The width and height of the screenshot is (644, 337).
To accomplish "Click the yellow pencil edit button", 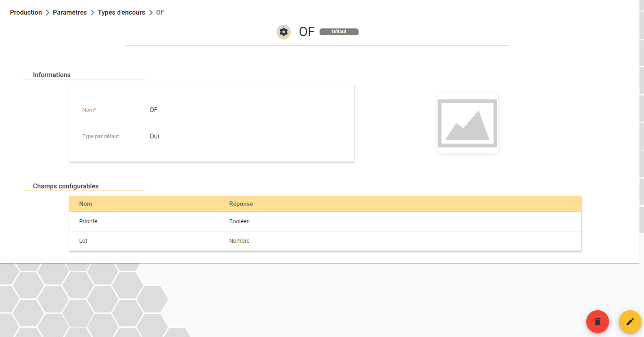I will [x=630, y=322].
